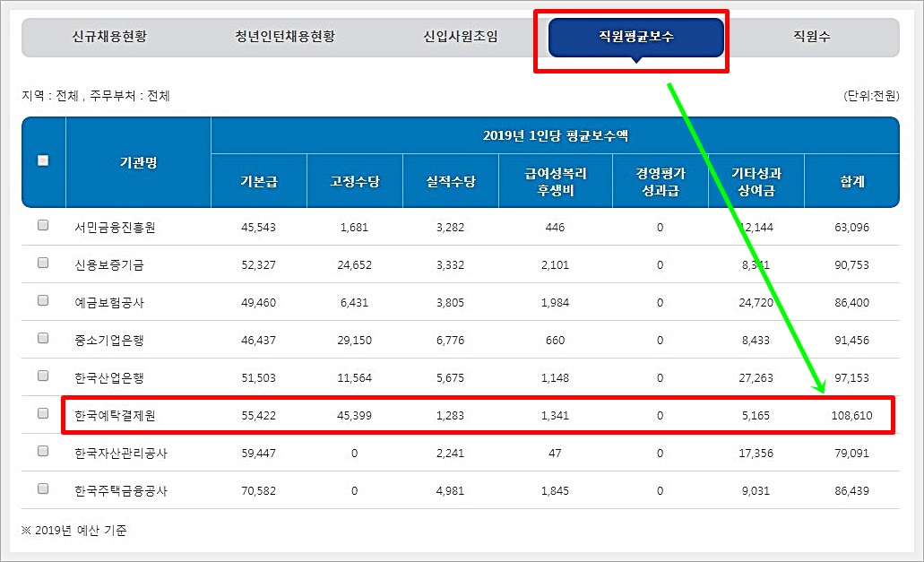The width and height of the screenshot is (924, 562).
Task: Click the 한국산업은행 institution name
Action: tap(109, 378)
